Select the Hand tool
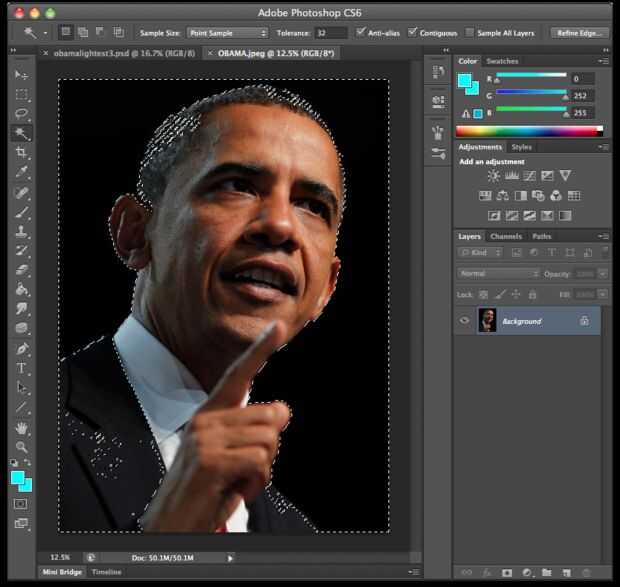620x587 pixels. (21, 428)
